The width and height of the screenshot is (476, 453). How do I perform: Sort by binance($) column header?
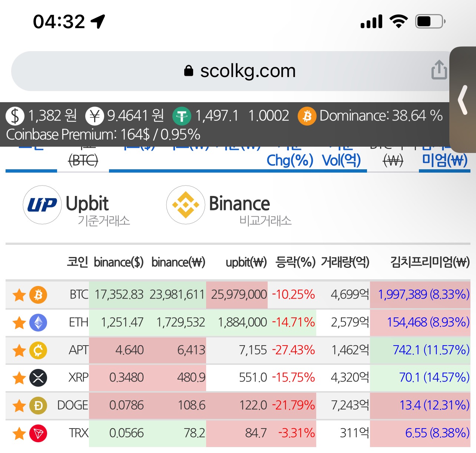(x=119, y=262)
